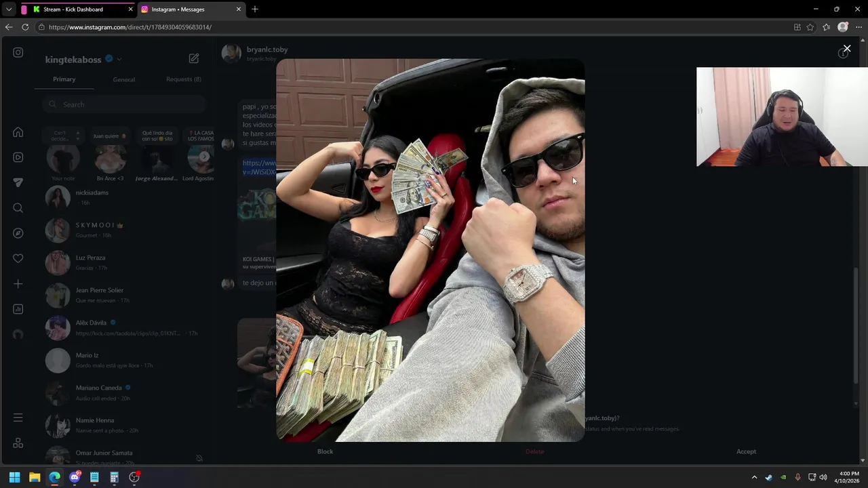Open Discord from taskbar
The height and width of the screenshot is (488, 868).
[x=75, y=477]
